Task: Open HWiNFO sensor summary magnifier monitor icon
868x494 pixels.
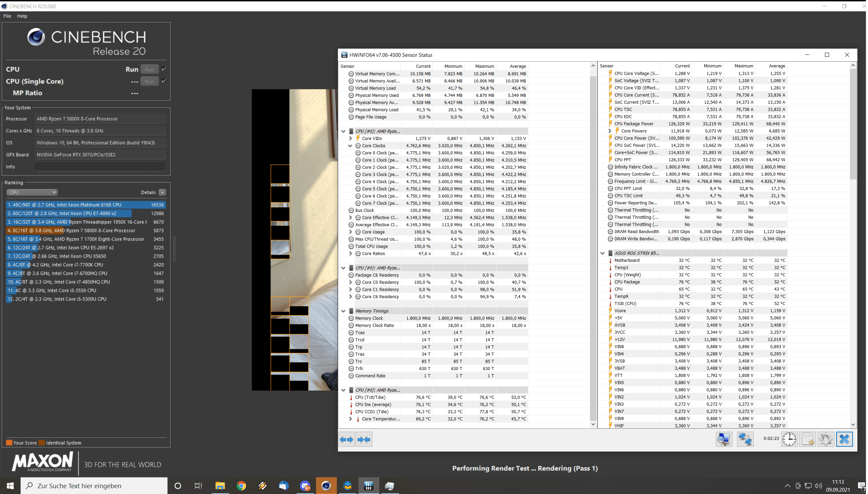Action: pos(724,439)
